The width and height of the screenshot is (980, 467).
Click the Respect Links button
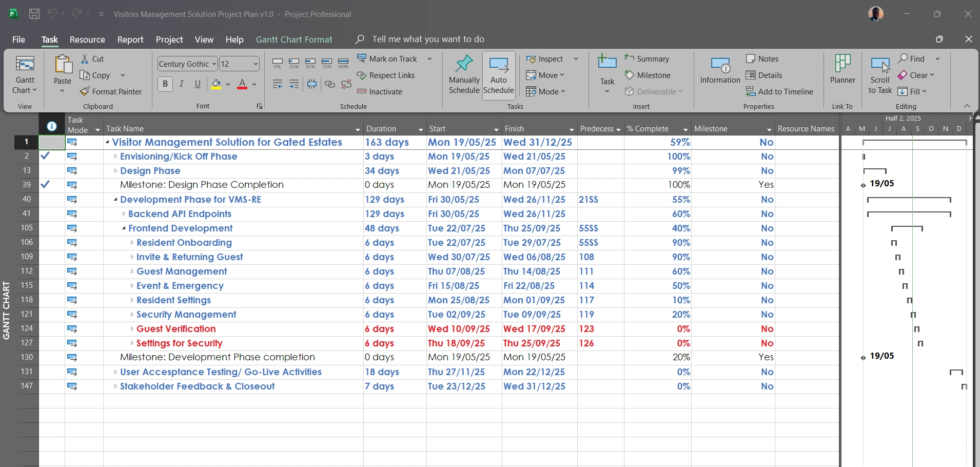(x=386, y=75)
